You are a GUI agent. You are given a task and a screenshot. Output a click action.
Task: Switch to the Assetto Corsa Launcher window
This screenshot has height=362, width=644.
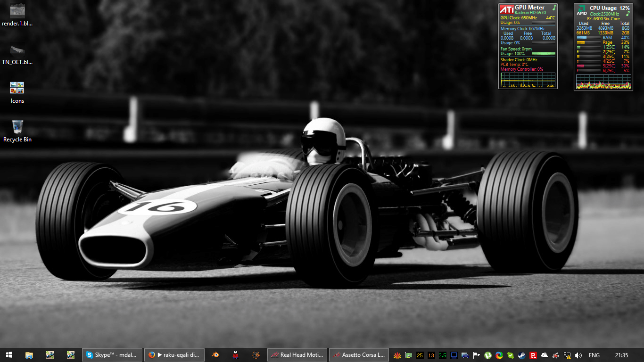[x=359, y=355]
